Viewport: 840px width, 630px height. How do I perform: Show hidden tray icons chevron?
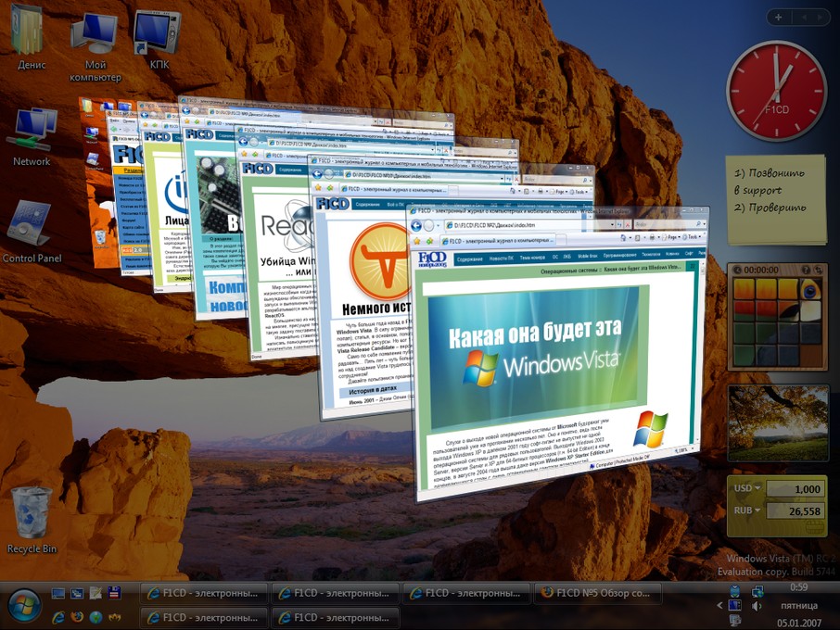719,605
